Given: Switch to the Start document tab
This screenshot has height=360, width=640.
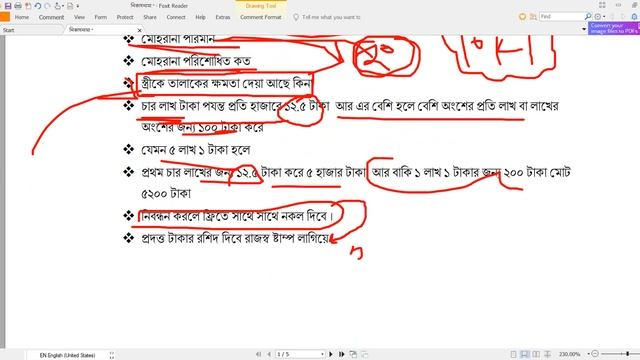Looking at the screenshot, I should coord(9,30).
